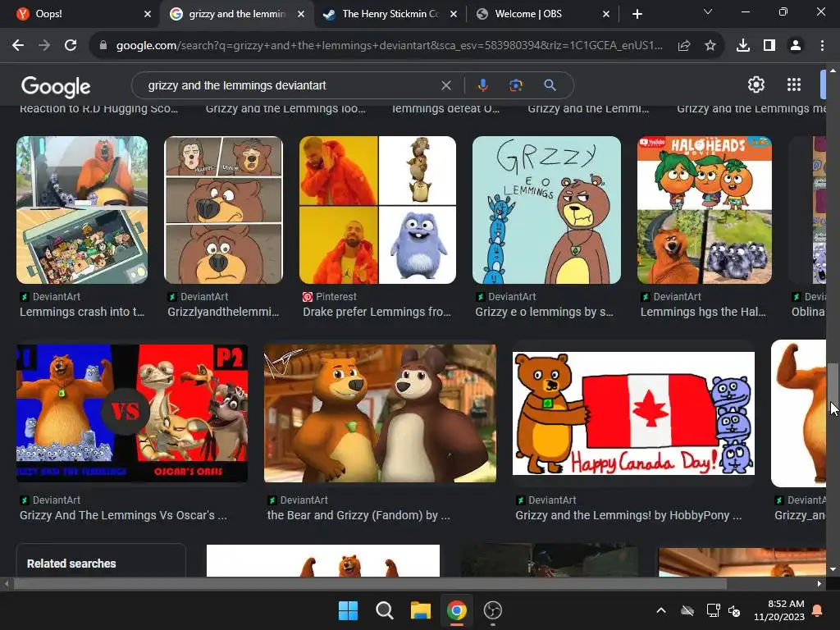Click 'Grizzy and the Lemmings! by HobbyPony' link
Screen dimensions: 840x630
[628, 515]
